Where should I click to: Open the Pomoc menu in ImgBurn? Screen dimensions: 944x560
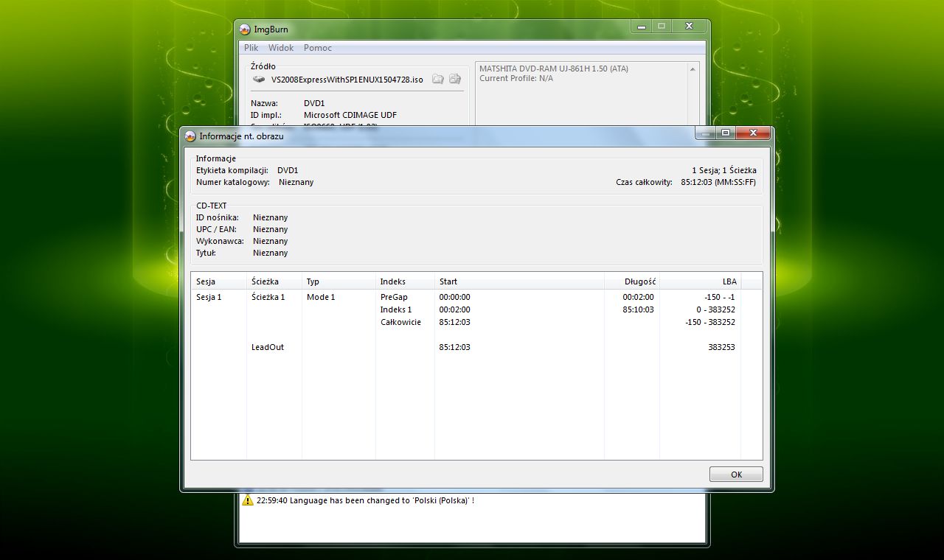click(x=318, y=48)
